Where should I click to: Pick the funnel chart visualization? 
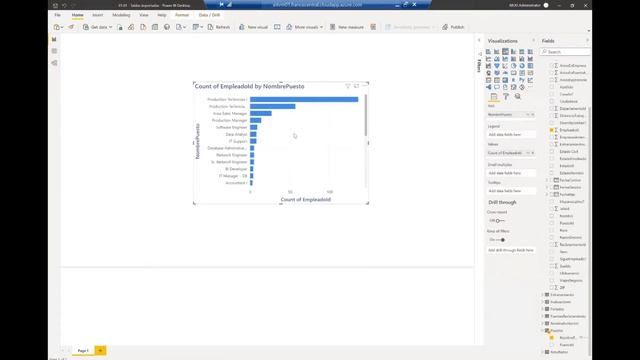click(497, 66)
